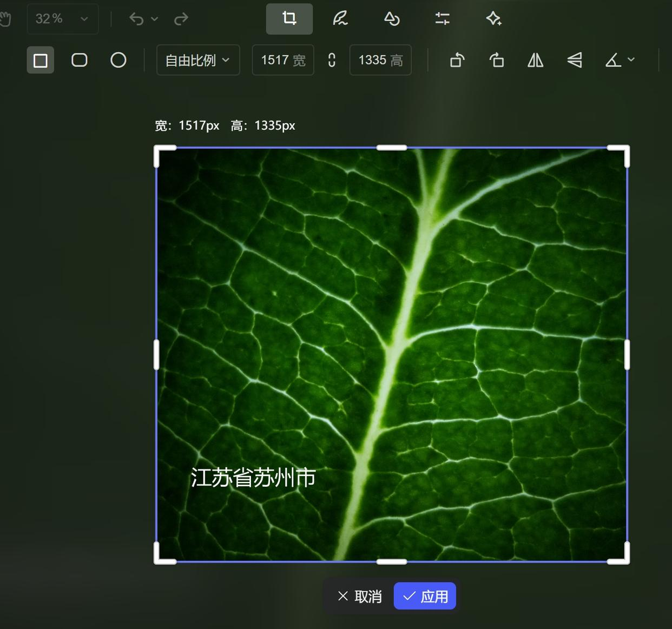This screenshot has height=629, width=672.
Task: Expand the 自由比例 ratio dropdown
Action: click(198, 60)
